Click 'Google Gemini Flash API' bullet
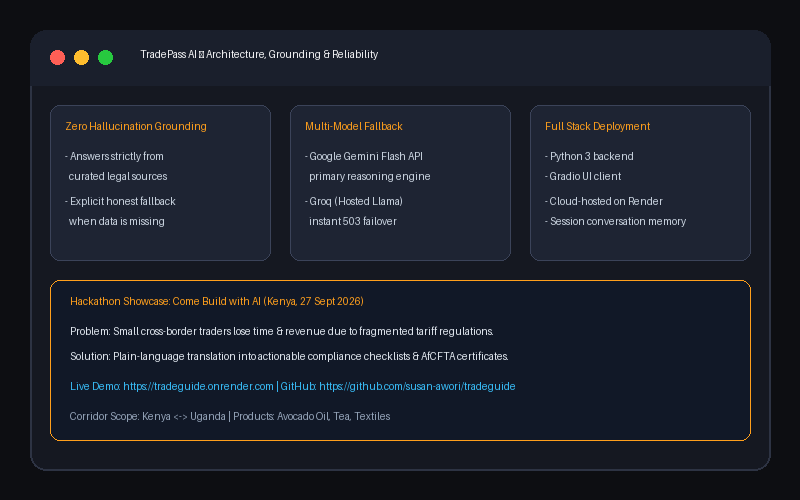Image resolution: width=800 pixels, height=500 pixels. [x=364, y=157]
